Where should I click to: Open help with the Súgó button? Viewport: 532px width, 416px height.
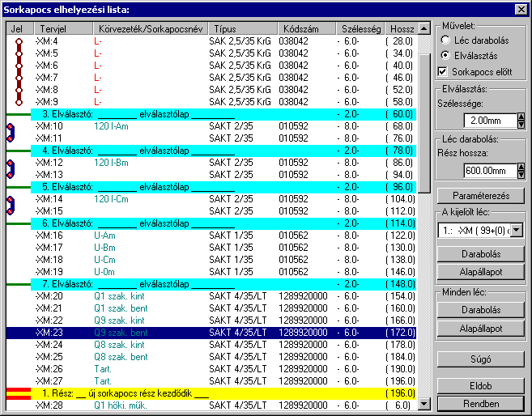click(481, 359)
